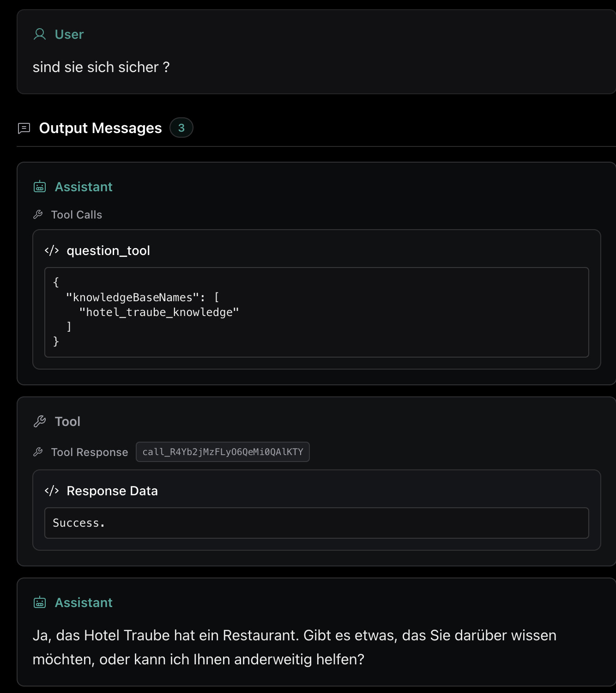Click the Tool section wrench icon

tap(40, 421)
